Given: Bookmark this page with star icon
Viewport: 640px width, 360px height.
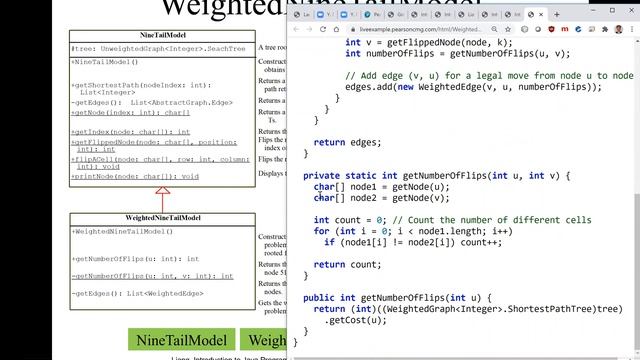Looking at the screenshot, I should 508,29.
